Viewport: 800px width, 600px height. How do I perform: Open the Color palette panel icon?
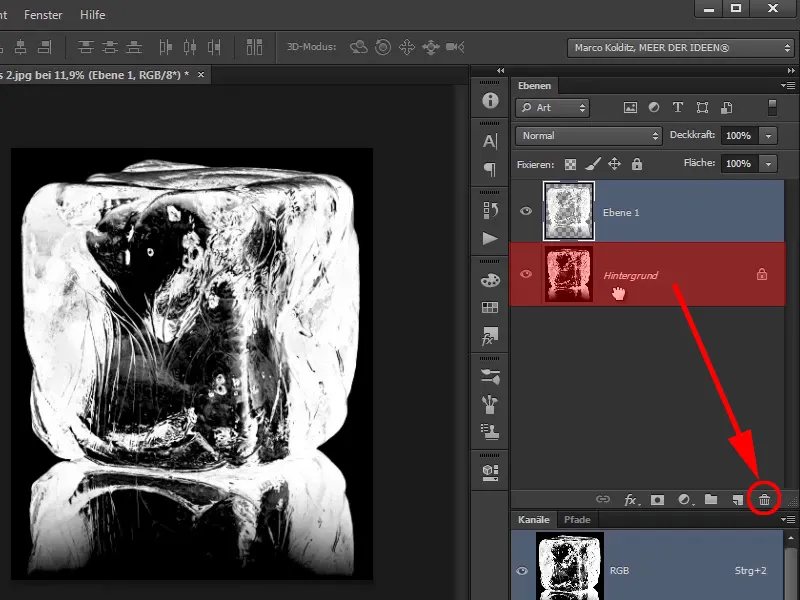(490, 280)
